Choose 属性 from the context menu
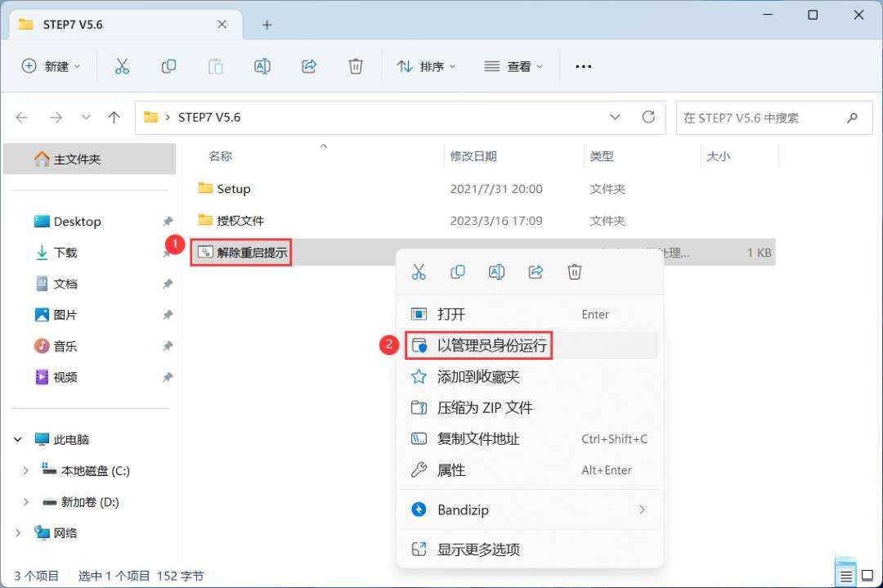This screenshot has height=588, width=883. click(530, 469)
